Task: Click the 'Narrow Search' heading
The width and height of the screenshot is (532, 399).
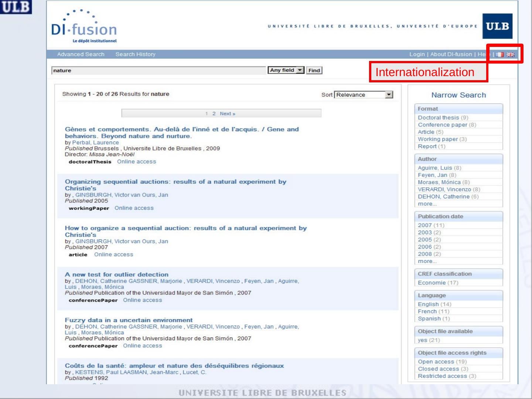Action: [458, 95]
